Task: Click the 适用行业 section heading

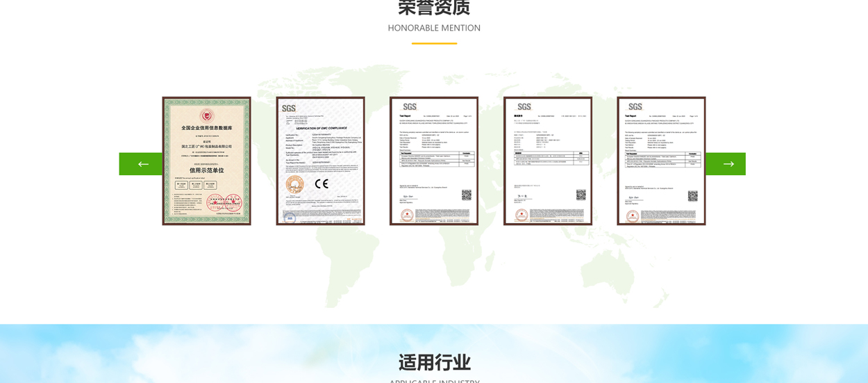Action: (434, 362)
